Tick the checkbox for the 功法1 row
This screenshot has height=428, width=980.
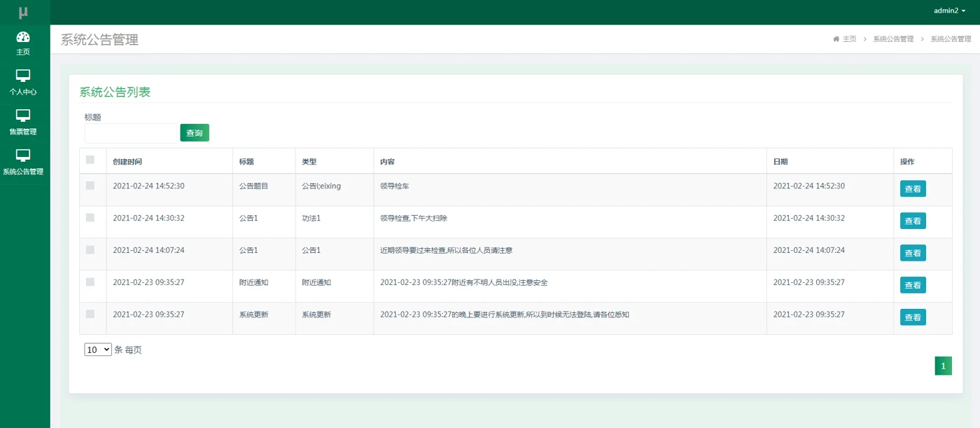point(90,218)
